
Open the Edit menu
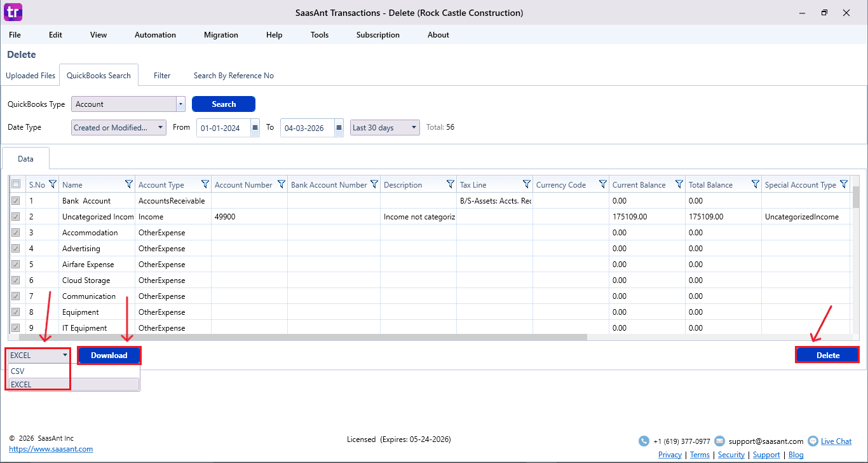(x=56, y=35)
